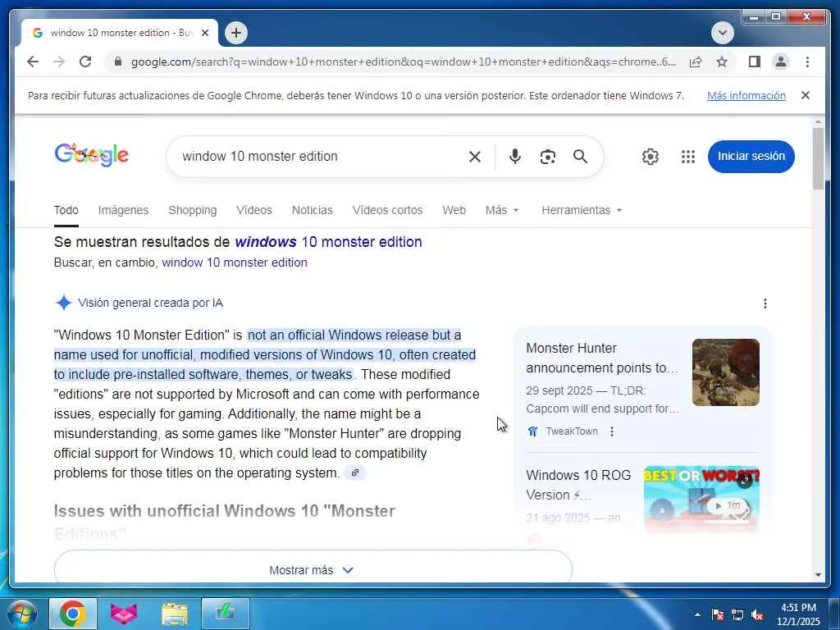
Task: Click the Chrome taskbar icon
Action: pos(73,614)
